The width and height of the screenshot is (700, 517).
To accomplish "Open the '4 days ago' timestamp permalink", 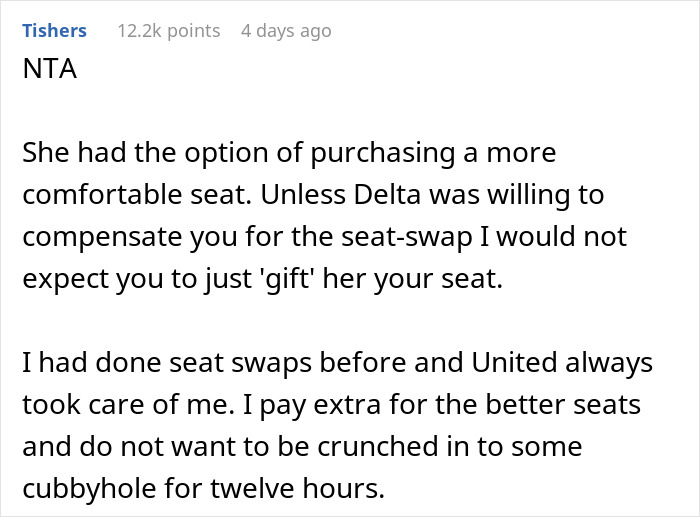I will [285, 31].
